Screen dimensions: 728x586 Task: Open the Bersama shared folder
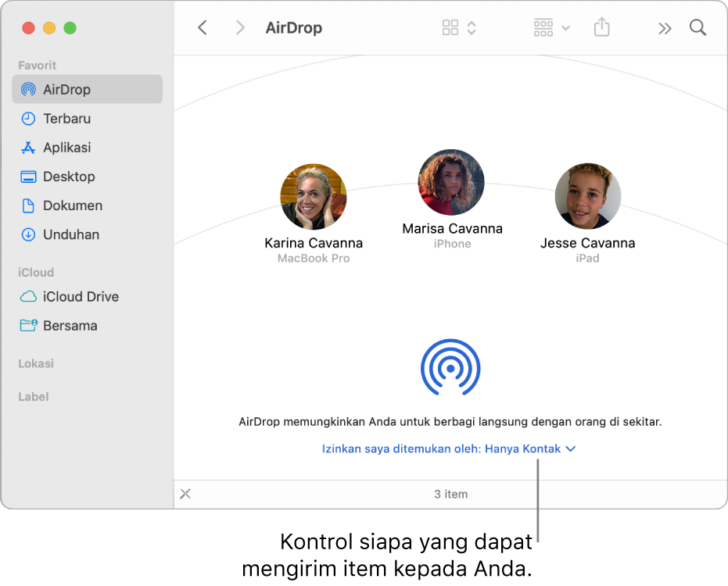[88, 326]
